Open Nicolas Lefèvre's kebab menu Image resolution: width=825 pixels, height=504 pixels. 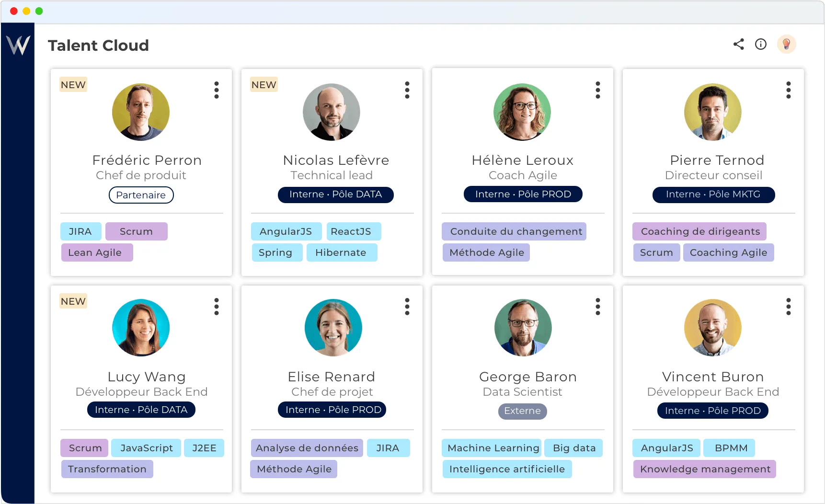[407, 90]
